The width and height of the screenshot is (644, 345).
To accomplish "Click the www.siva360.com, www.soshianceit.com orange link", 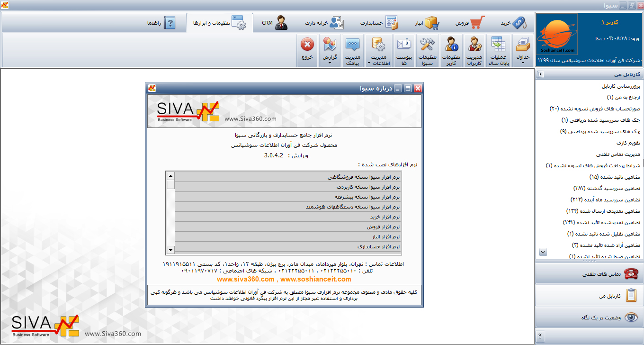I will pos(284,279).
